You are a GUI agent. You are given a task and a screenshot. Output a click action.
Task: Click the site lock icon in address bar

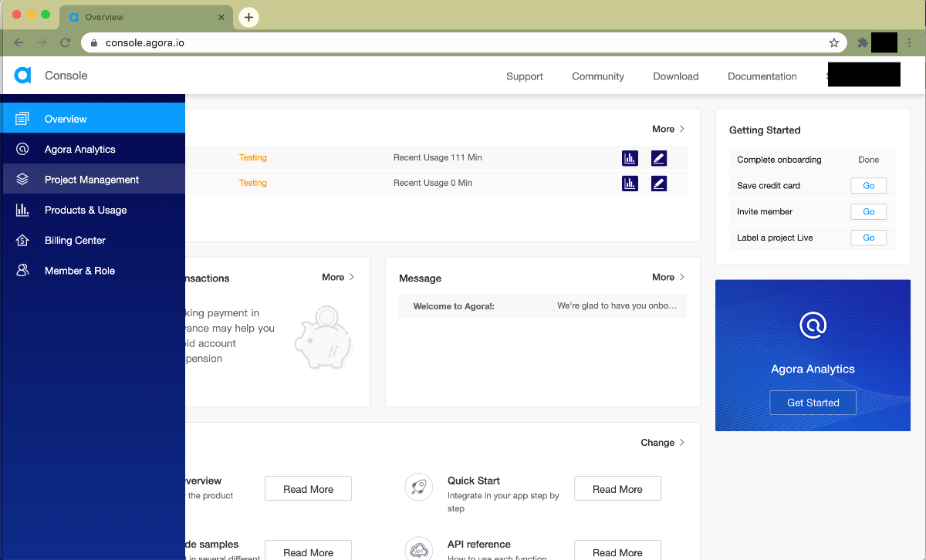(94, 42)
